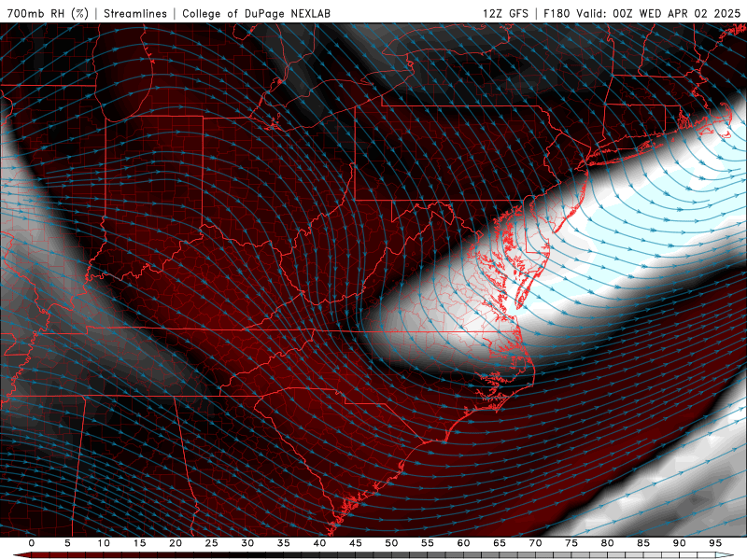This screenshot has height=560, width=747.
Task: Click the "75" colorbar scale label
Action: coord(571,543)
